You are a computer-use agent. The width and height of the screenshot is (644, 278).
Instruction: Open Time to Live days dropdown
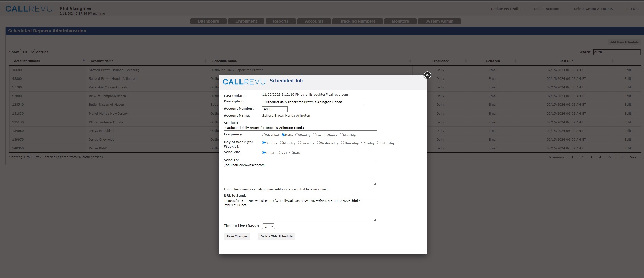pos(268,226)
